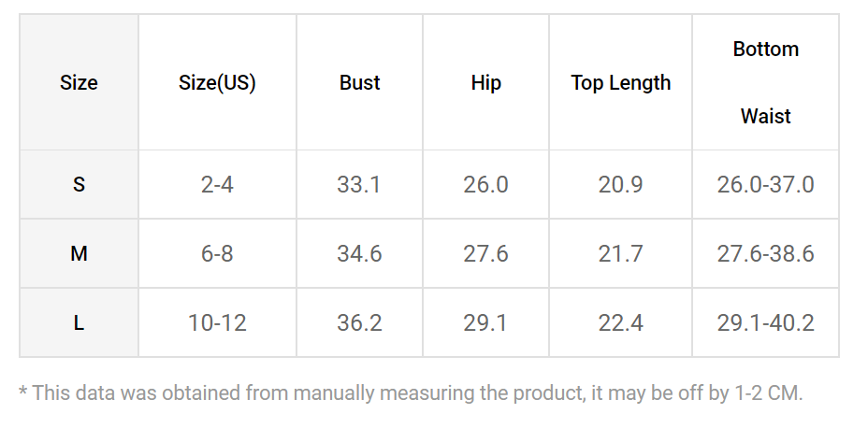Click the Bottom Waist header
This screenshot has width=868, height=428.
[x=766, y=82]
